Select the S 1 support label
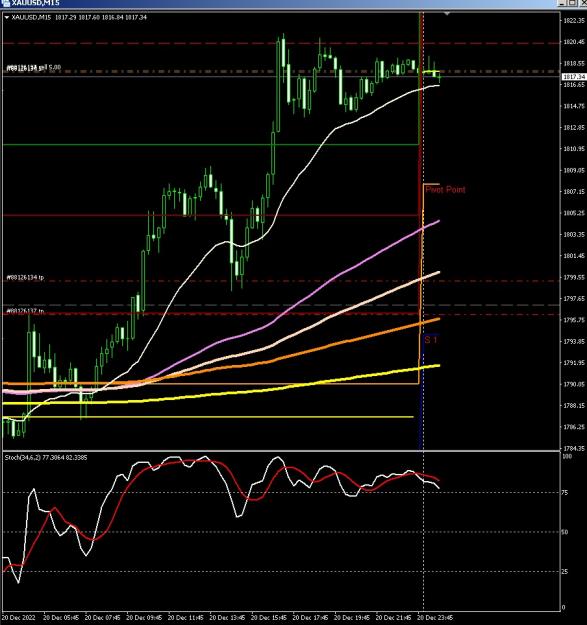 pos(431,340)
